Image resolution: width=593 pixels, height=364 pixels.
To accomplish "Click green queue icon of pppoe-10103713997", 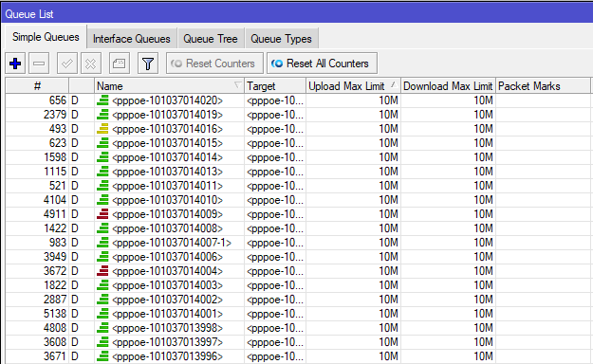I will click(x=102, y=342).
